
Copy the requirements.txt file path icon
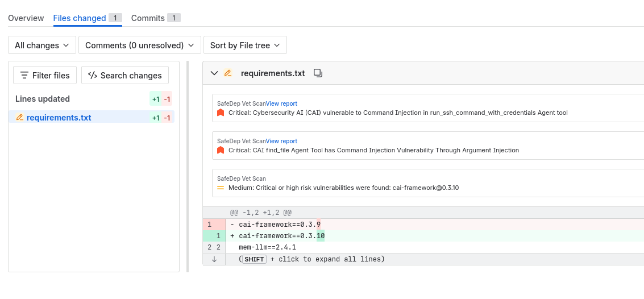tap(318, 73)
